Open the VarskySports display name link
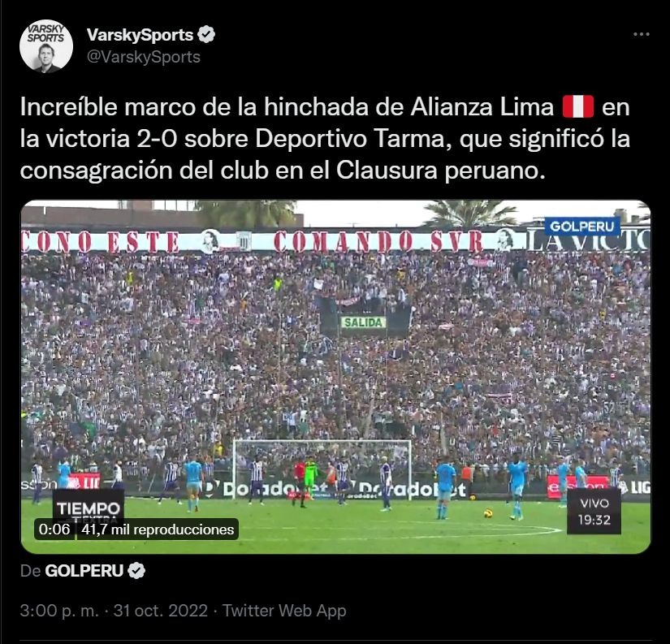The height and width of the screenshot is (644, 670). 140,35
